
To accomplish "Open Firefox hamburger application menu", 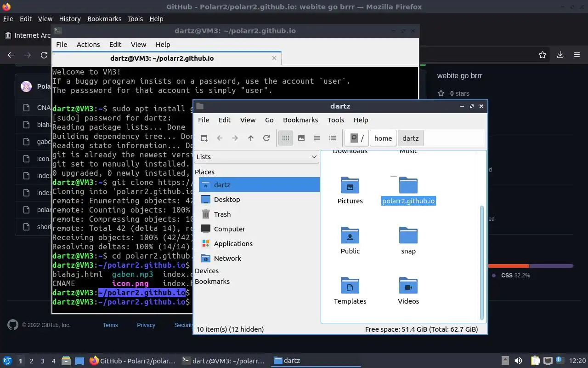I will 577,55.
